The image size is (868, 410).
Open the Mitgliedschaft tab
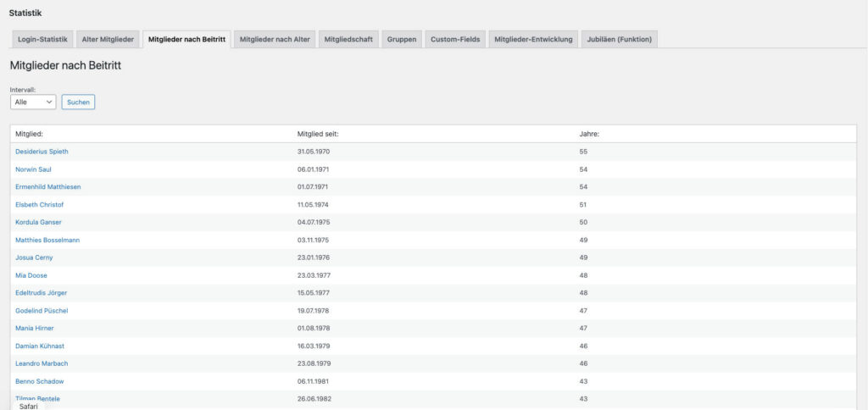coord(348,40)
